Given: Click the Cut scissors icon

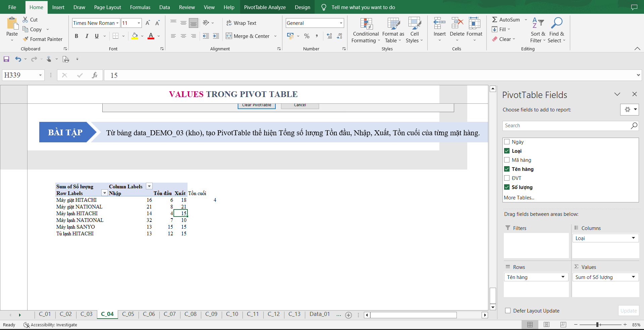Looking at the screenshot, I should 25,19.
